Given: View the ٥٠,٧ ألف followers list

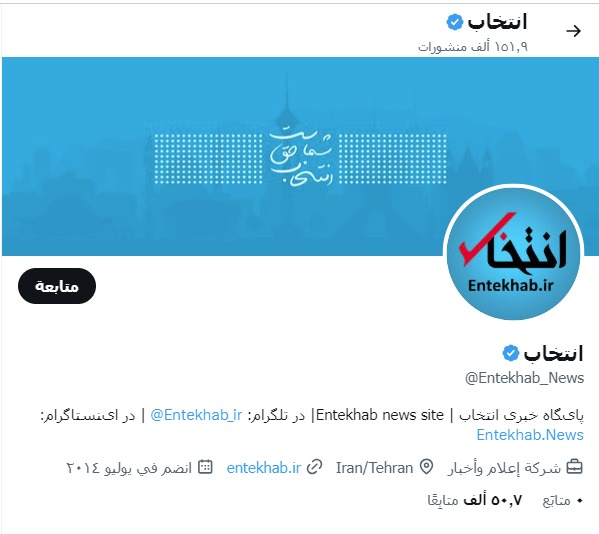Looking at the screenshot, I should click(474, 500).
